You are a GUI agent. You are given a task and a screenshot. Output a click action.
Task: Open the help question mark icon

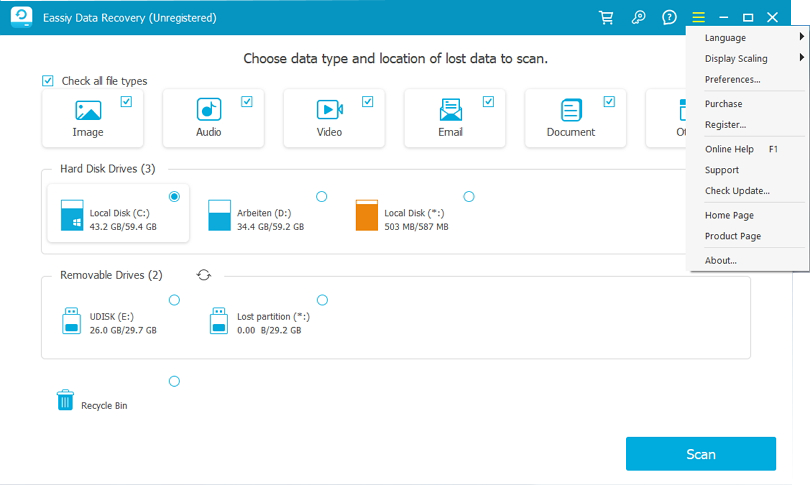point(669,18)
